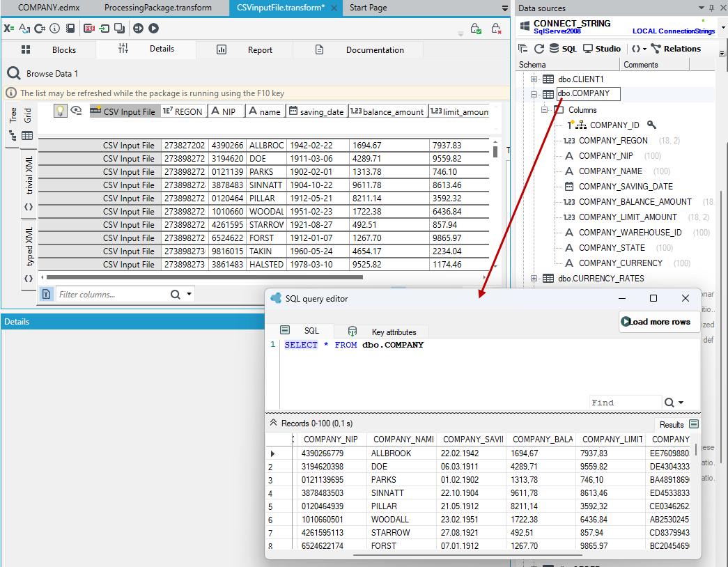Open the Filter columns search options dropdown
This screenshot has height=567, width=728.
point(189,295)
